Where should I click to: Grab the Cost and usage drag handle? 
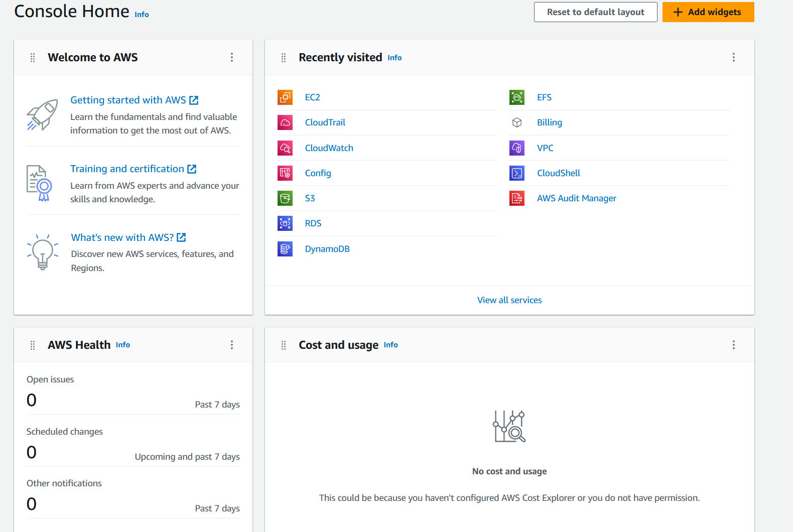click(x=284, y=345)
